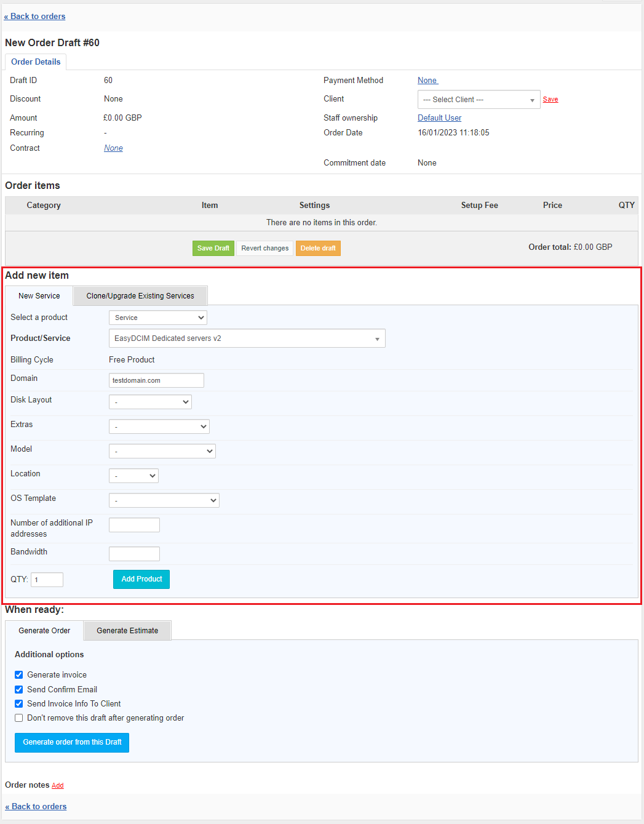Click the green Save Draft button

tap(213, 249)
